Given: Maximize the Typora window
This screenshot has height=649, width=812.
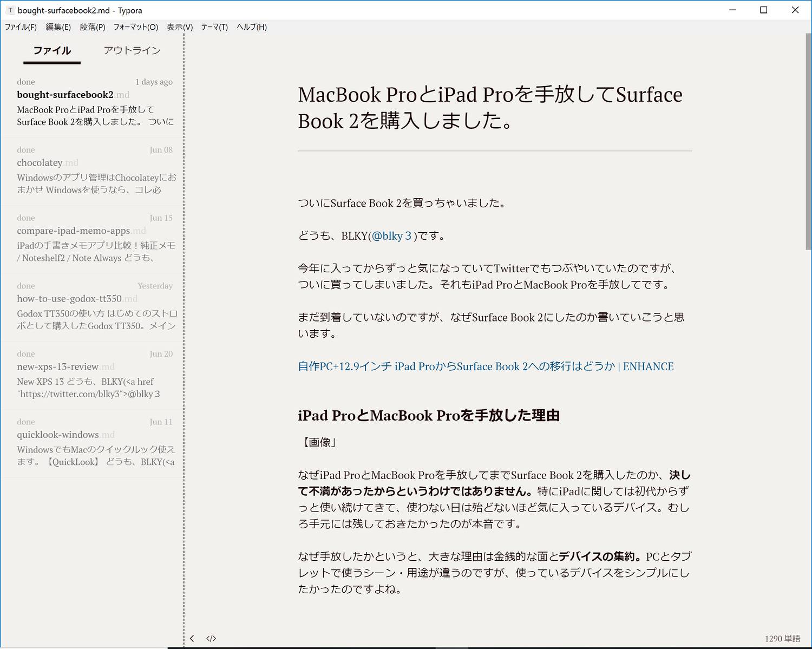Looking at the screenshot, I should (x=764, y=10).
